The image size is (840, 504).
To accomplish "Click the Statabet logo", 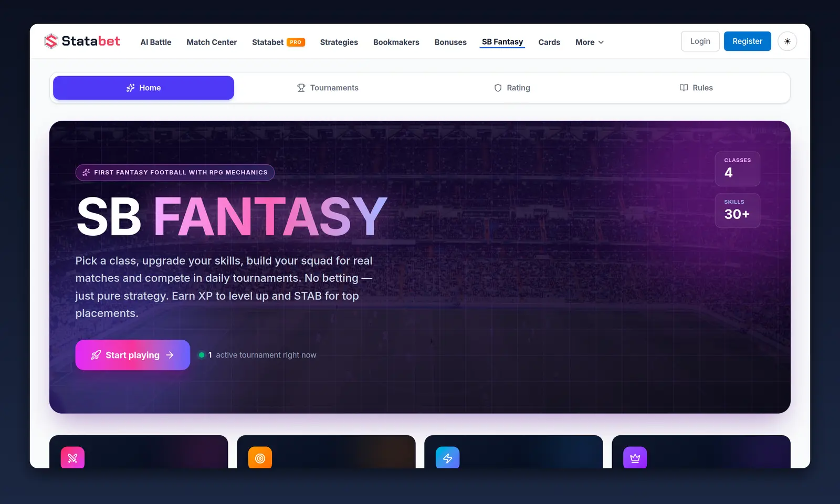I will (82, 41).
